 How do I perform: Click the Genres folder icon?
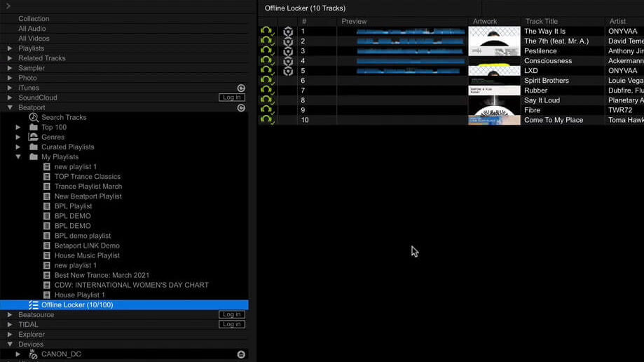(x=34, y=137)
